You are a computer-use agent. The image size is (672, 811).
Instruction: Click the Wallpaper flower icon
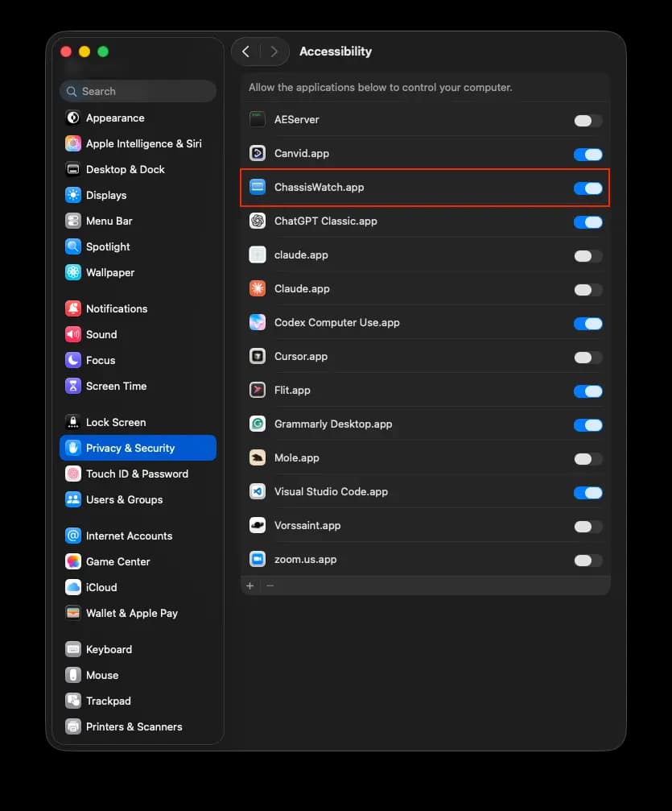point(73,272)
